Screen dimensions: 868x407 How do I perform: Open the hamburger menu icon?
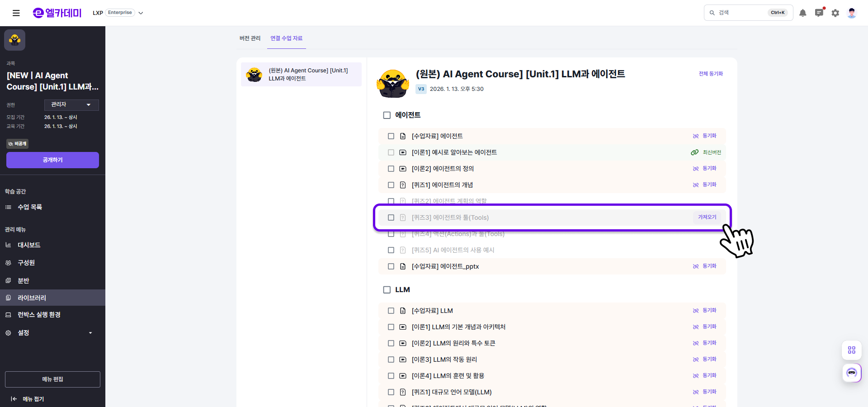tap(16, 13)
